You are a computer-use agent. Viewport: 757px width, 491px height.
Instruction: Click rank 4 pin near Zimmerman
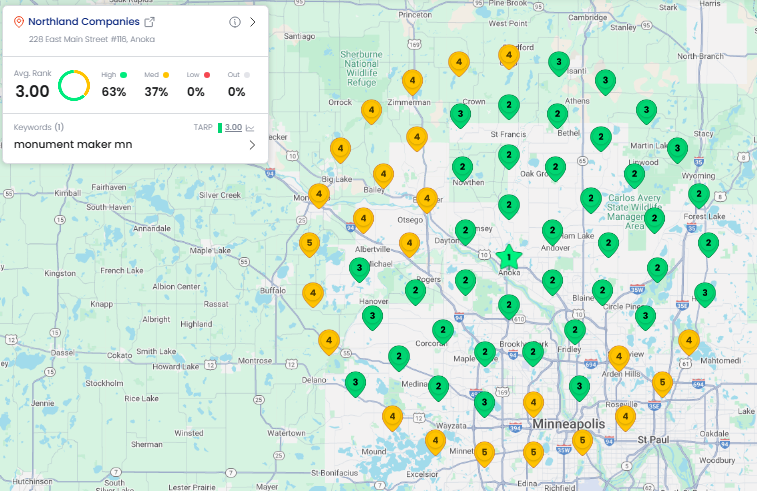point(411,81)
